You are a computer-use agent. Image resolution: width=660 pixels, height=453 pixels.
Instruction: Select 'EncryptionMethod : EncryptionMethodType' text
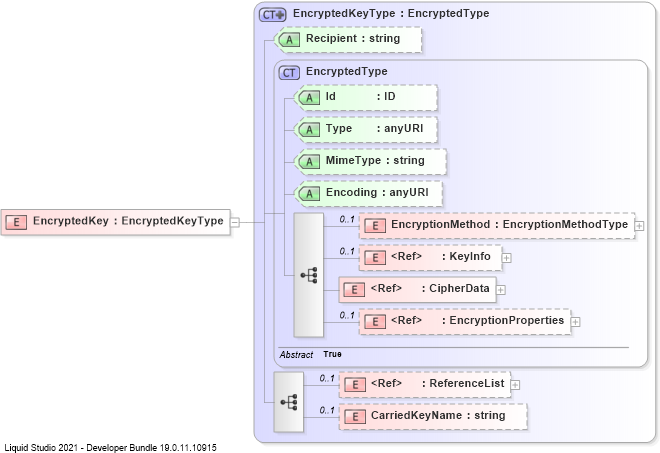point(509,224)
